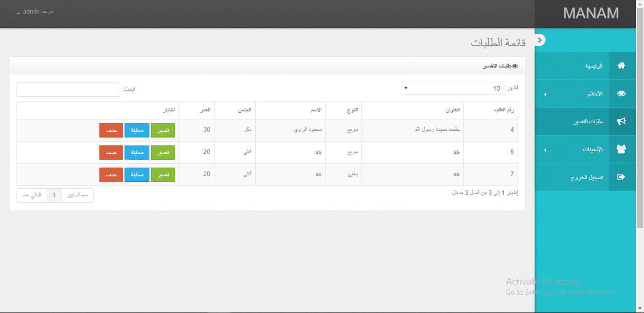Go to التالي next page

point(32,196)
